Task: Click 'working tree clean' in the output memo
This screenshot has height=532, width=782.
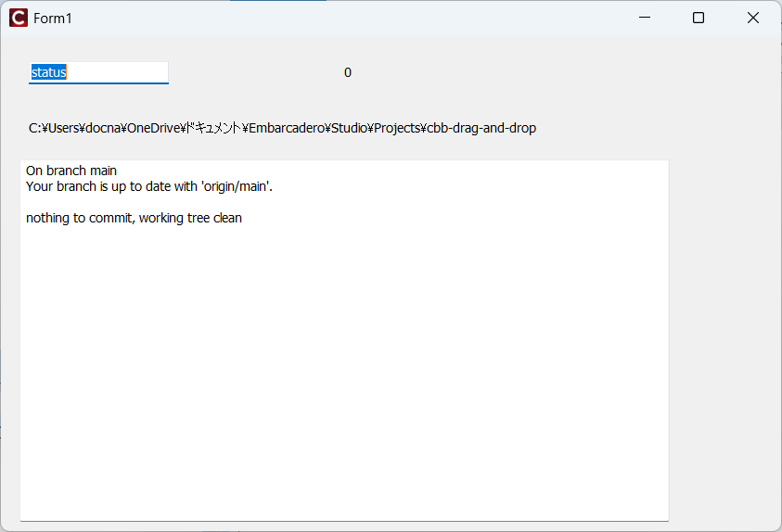Action: coord(190,219)
